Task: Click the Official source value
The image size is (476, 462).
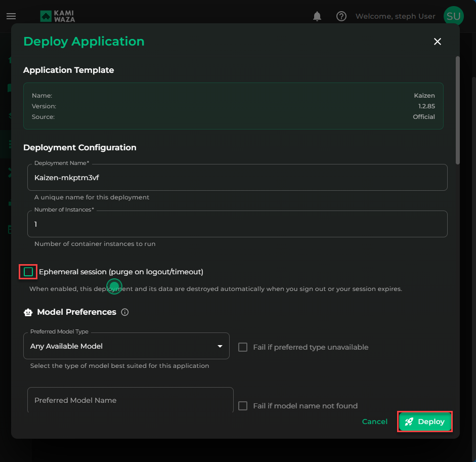Action: [423, 117]
